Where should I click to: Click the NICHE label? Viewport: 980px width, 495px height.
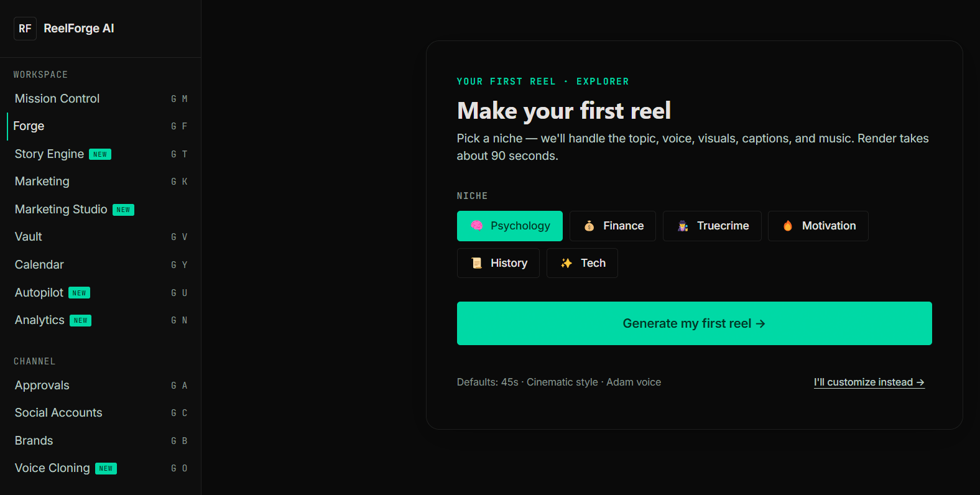472,196
